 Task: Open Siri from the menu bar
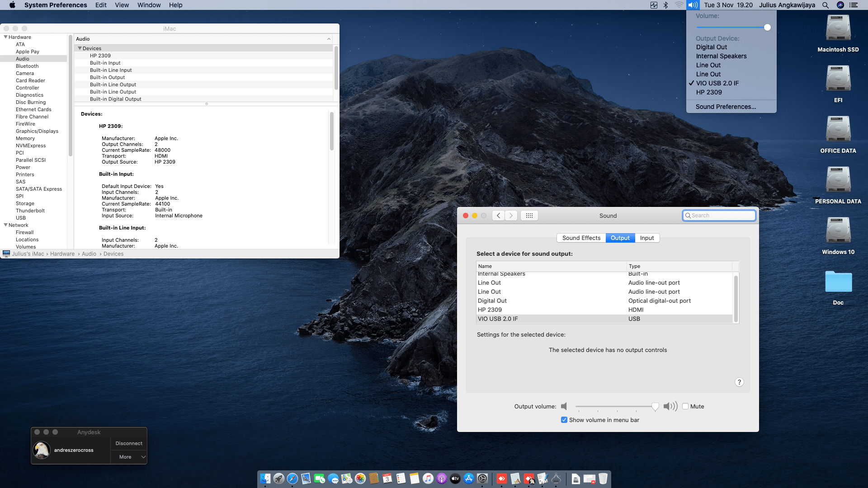(x=840, y=5)
